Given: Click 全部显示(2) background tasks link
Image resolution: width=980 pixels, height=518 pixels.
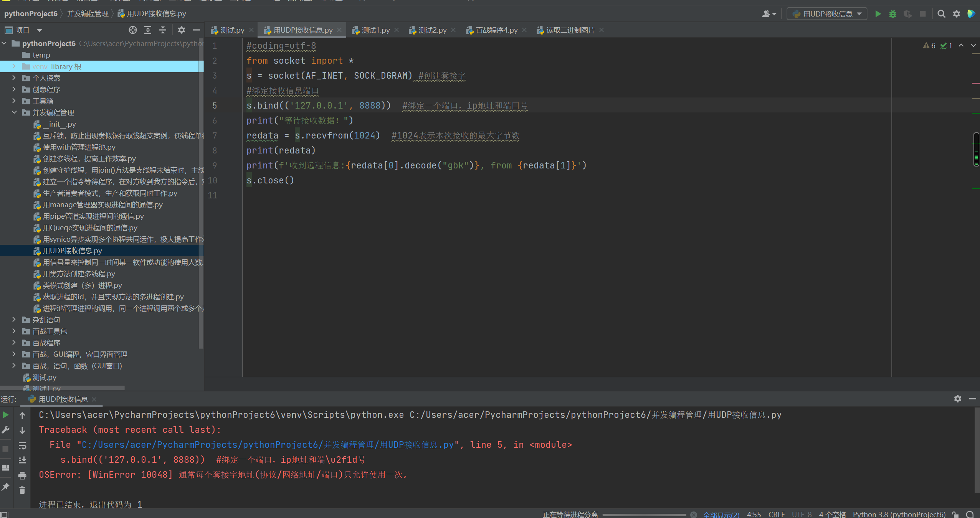Looking at the screenshot, I should (721, 514).
